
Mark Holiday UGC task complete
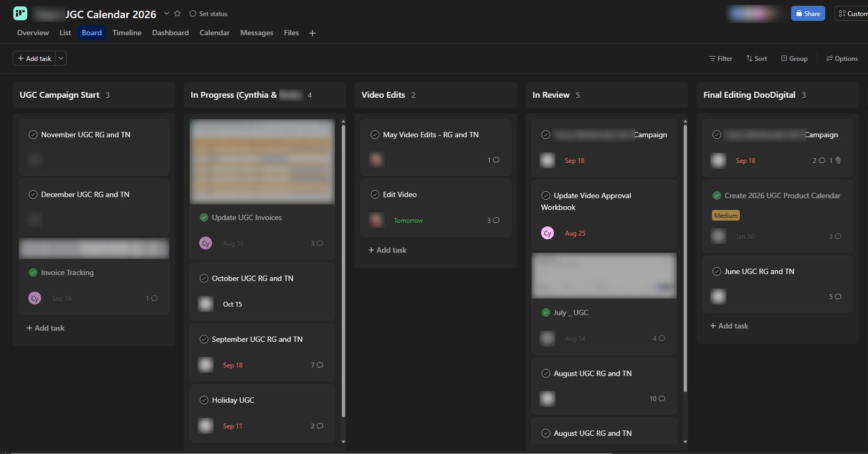[x=204, y=400]
